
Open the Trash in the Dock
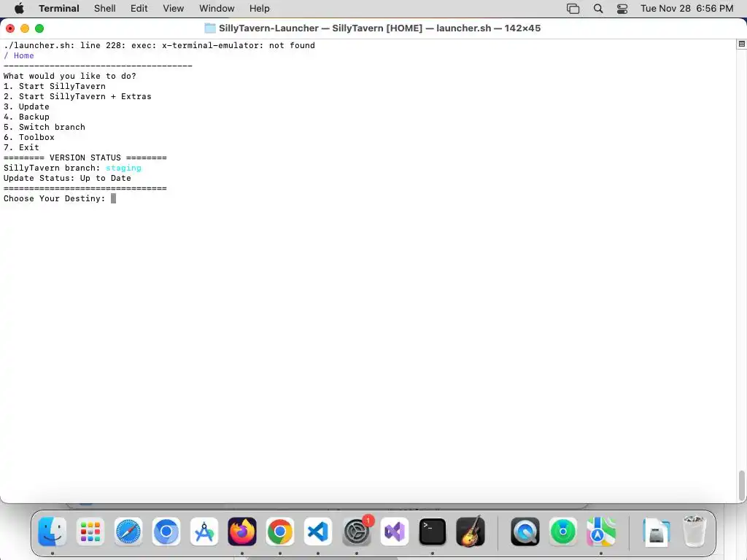(694, 532)
